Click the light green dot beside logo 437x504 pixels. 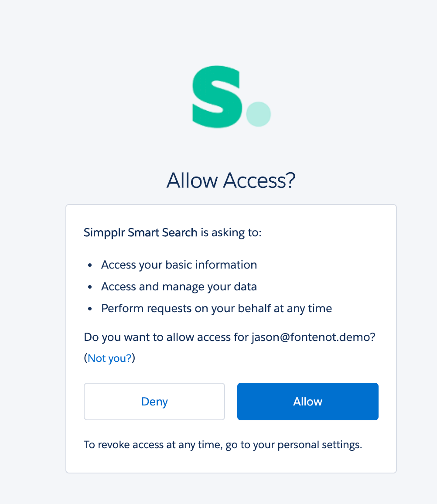(259, 114)
